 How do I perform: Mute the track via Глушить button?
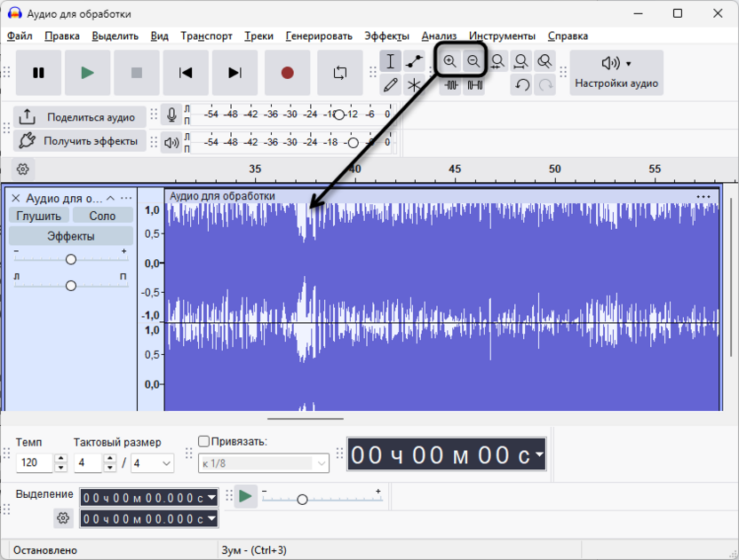click(37, 215)
